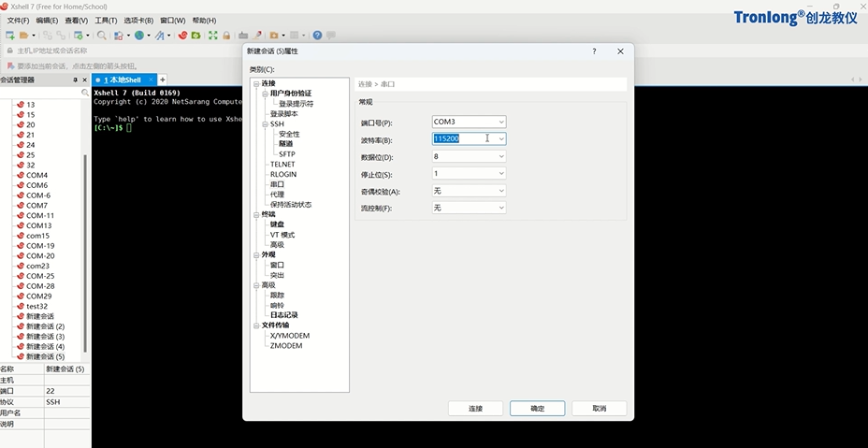
Task: Click the lock screen padlock icon
Action: tap(226, 36)
